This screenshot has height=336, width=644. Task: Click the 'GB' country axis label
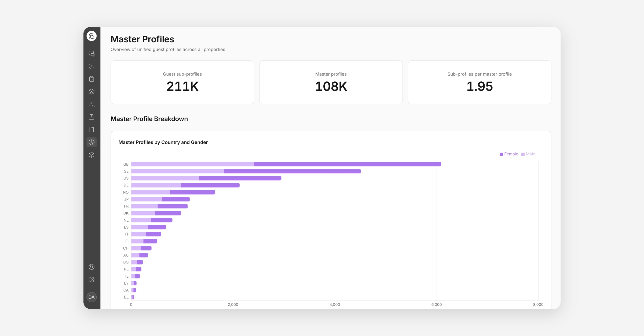(126, 164)
